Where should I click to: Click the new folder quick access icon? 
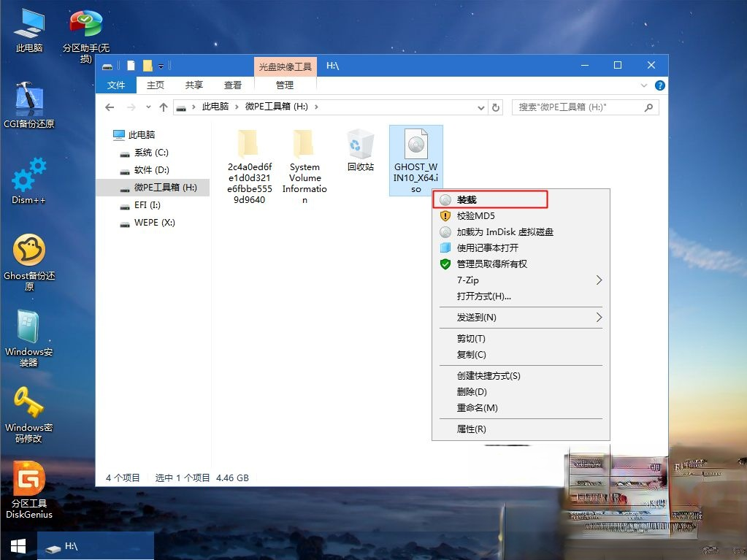point(148,65)
